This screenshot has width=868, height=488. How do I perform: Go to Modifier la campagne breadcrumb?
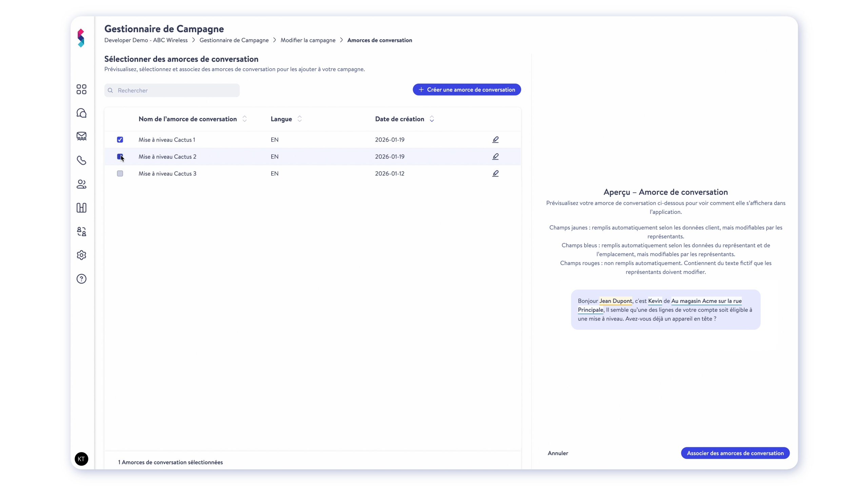[308, 40]
